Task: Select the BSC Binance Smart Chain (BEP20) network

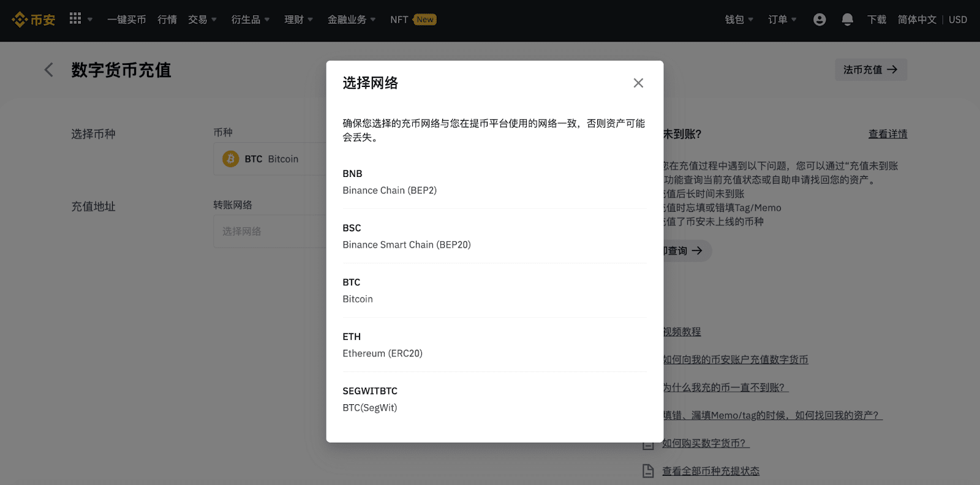Action: click(x=495, y=236)
